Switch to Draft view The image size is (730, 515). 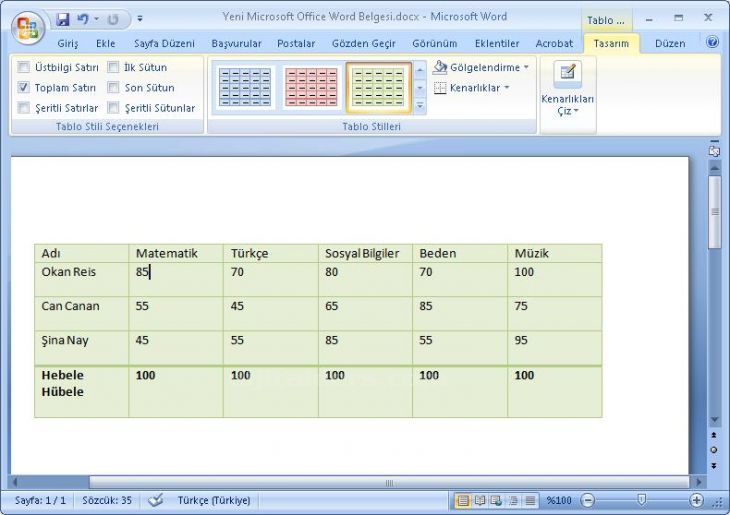click(530, 501)
